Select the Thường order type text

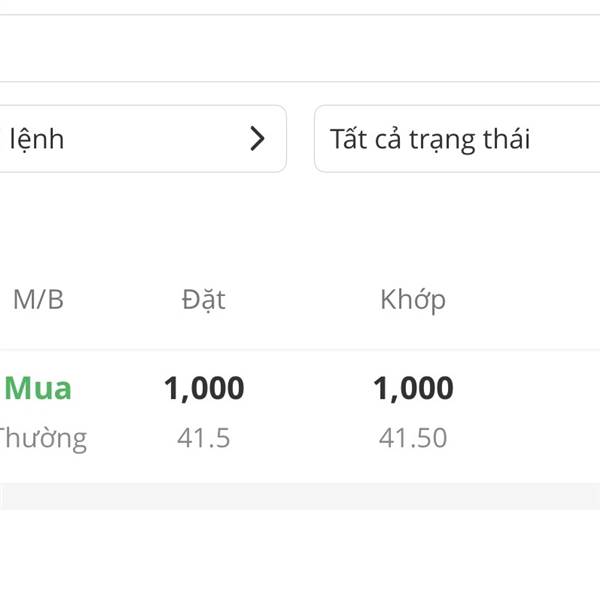[42, 438]
